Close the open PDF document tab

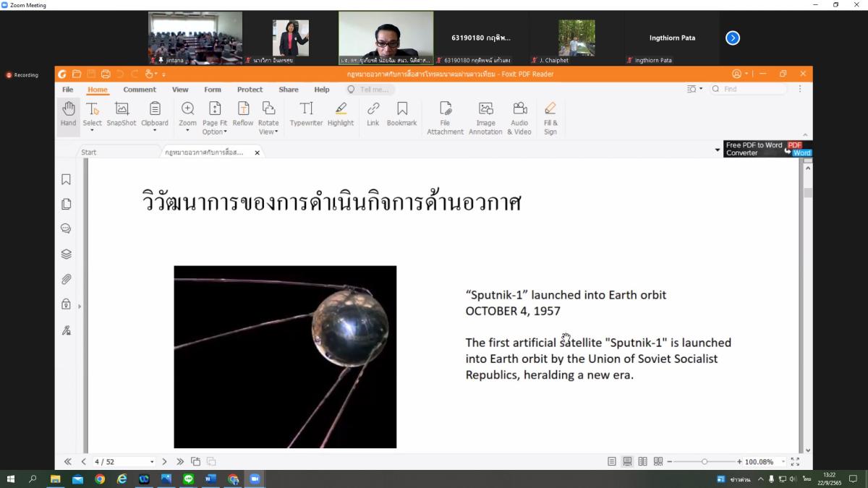pos(257,153)
